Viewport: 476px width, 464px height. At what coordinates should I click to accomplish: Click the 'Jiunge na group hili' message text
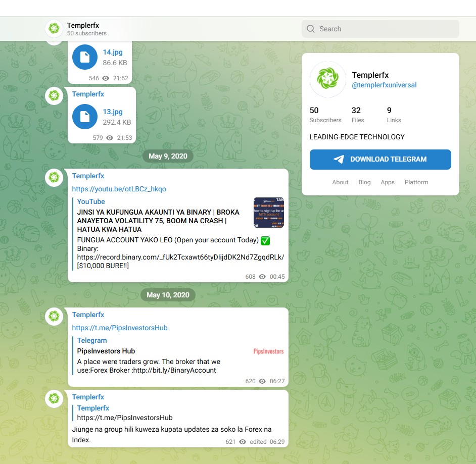pyautogui.click(x=172, y=435)
